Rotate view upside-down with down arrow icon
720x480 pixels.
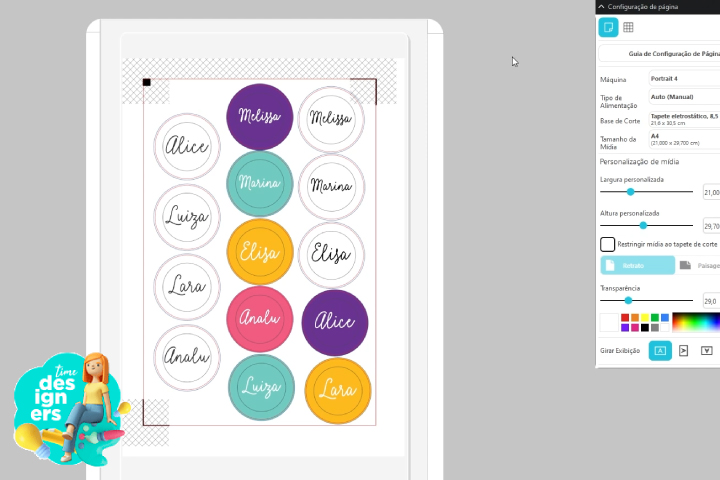click(x=706, y=350)
